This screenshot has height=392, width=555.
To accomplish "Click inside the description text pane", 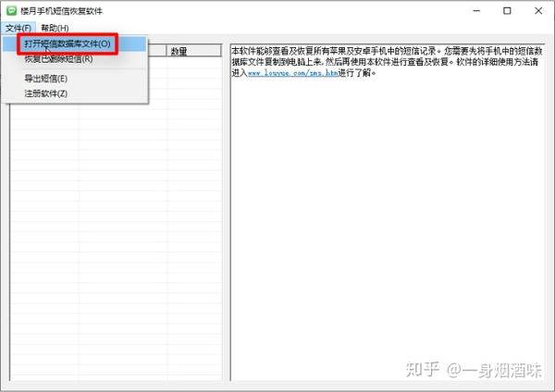I will click(x=388, y=213).
